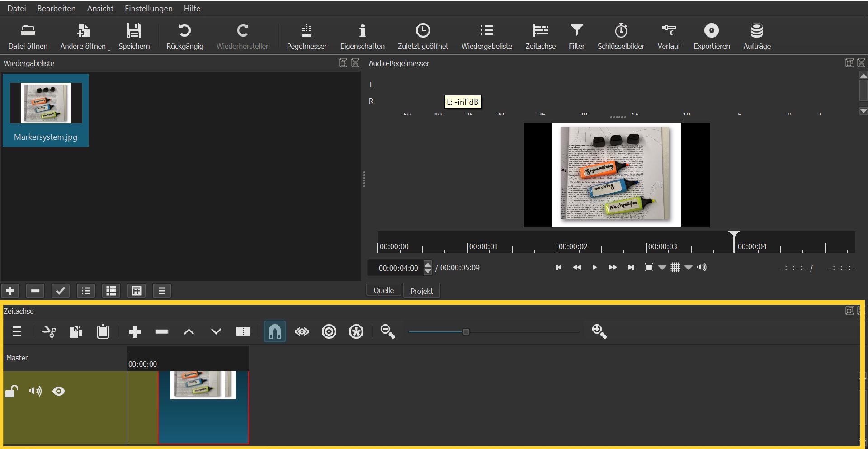Screen dimensions: 868x449
Task: Open the Bearbeiten menu
Action: 56,9
